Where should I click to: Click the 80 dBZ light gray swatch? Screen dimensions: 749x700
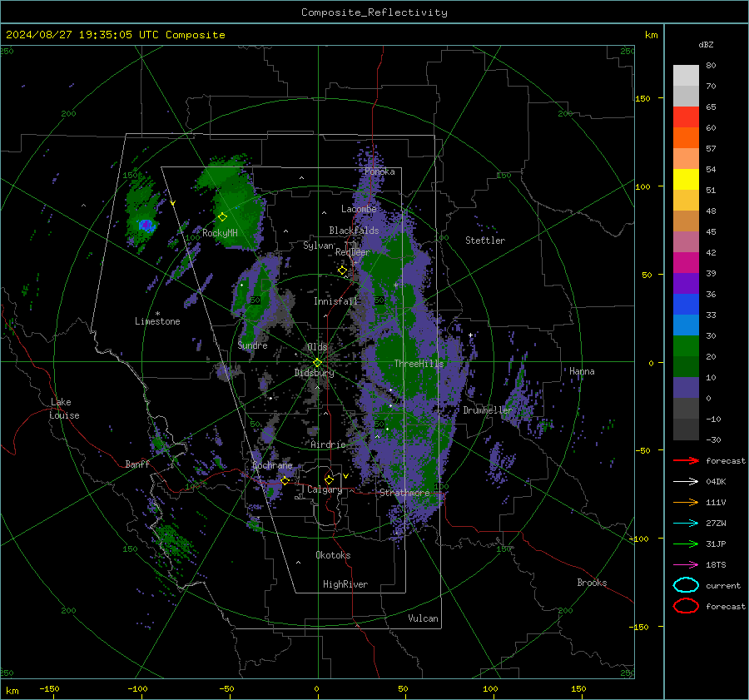686,75
